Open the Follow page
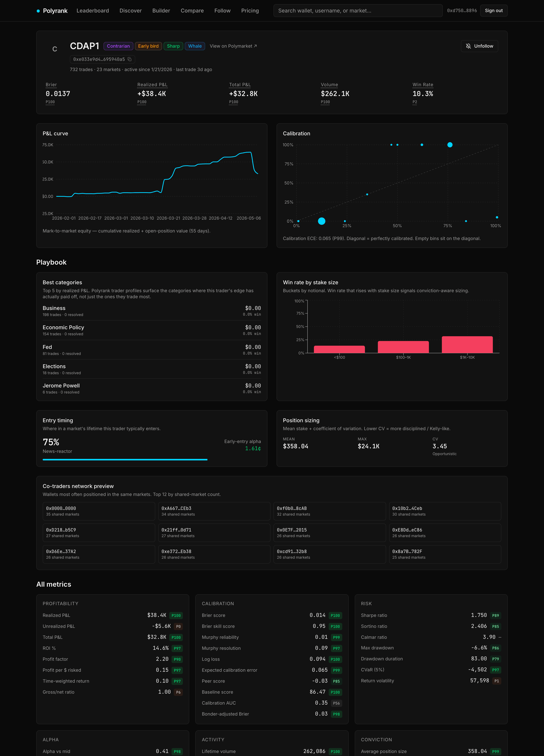Screen dimensions: 544x756 coord(223,11)
